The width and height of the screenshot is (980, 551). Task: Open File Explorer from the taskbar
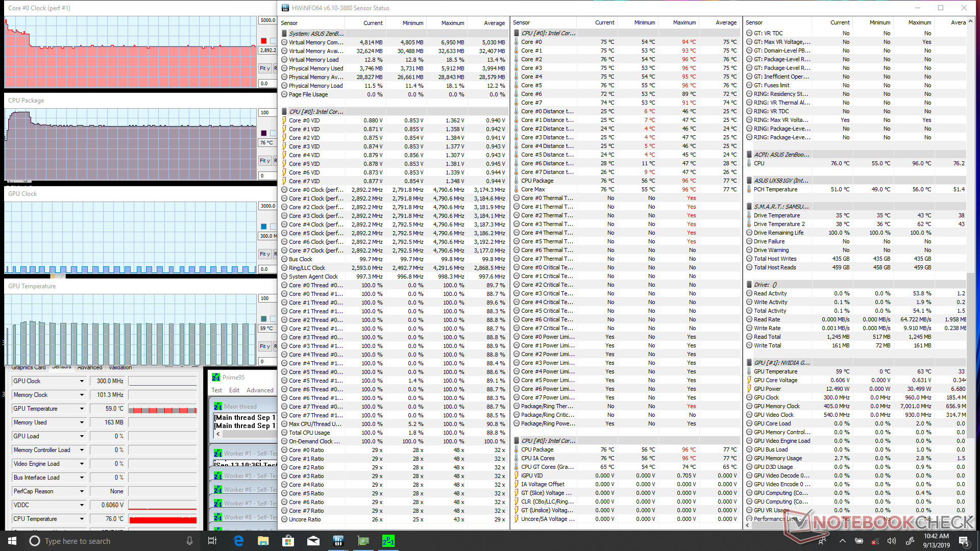pos(263,541)
